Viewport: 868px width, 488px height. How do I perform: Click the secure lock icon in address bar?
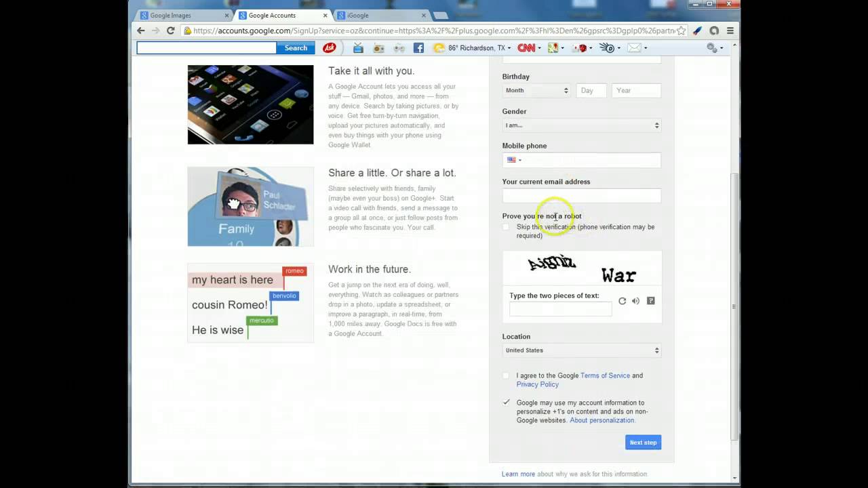tap(187, 30)
